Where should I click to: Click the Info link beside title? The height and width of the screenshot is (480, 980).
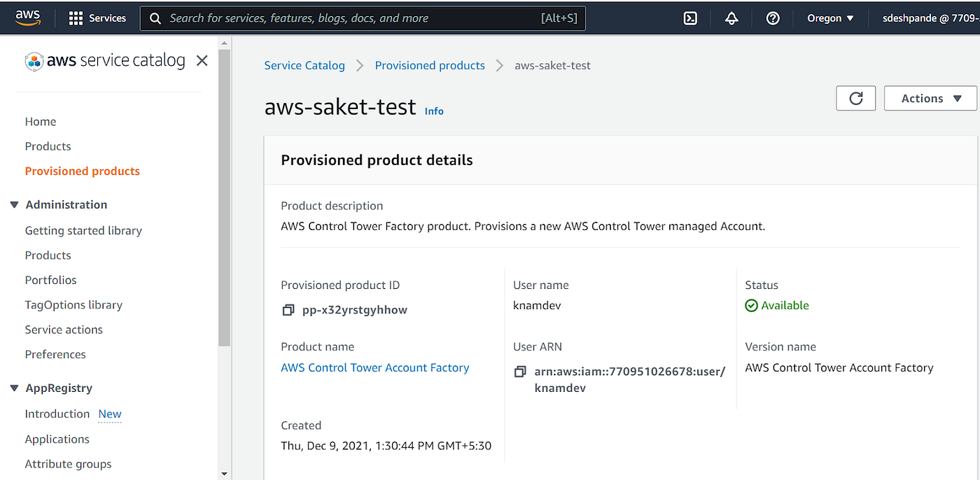coord(434,111)
